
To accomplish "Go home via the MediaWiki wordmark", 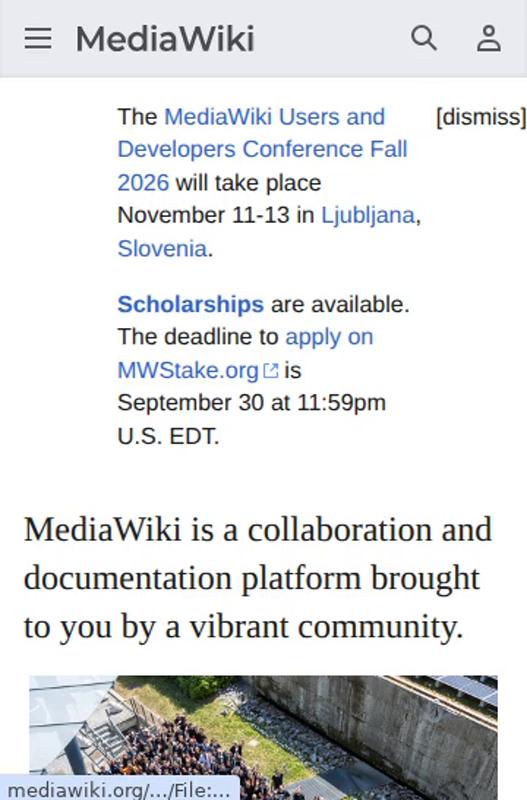I will (x=165, y=39).
